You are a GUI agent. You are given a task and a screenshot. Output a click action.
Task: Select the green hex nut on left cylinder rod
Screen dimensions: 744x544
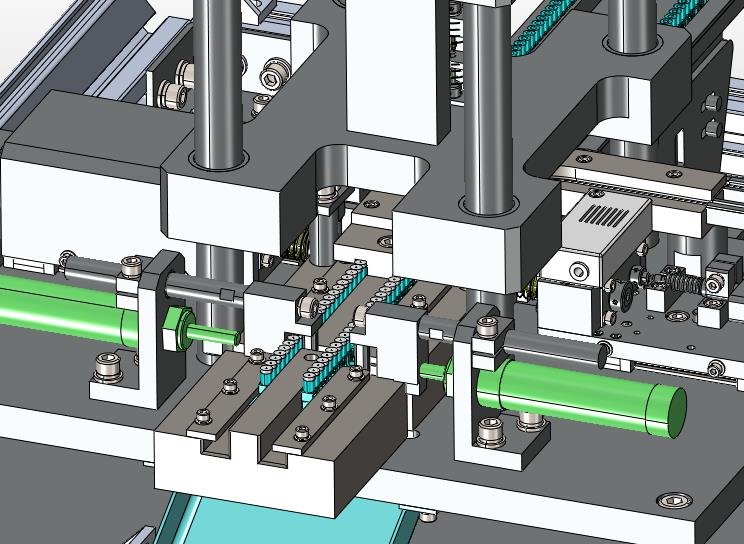click(x=177, y=329)
